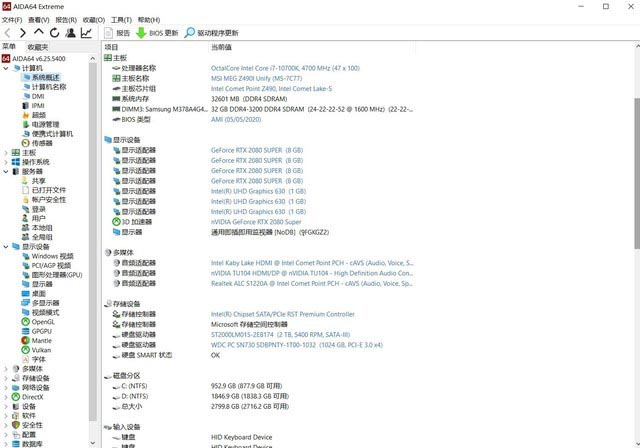This screenshot has width=640, height=448.
Task: Select 字体 fonts tree item
Action: 34,359
